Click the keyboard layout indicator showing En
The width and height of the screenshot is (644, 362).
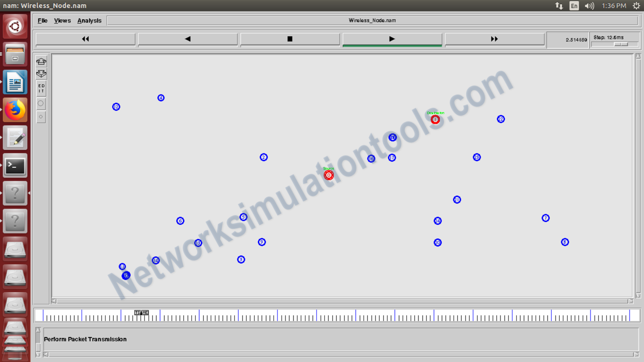(574, 6)
